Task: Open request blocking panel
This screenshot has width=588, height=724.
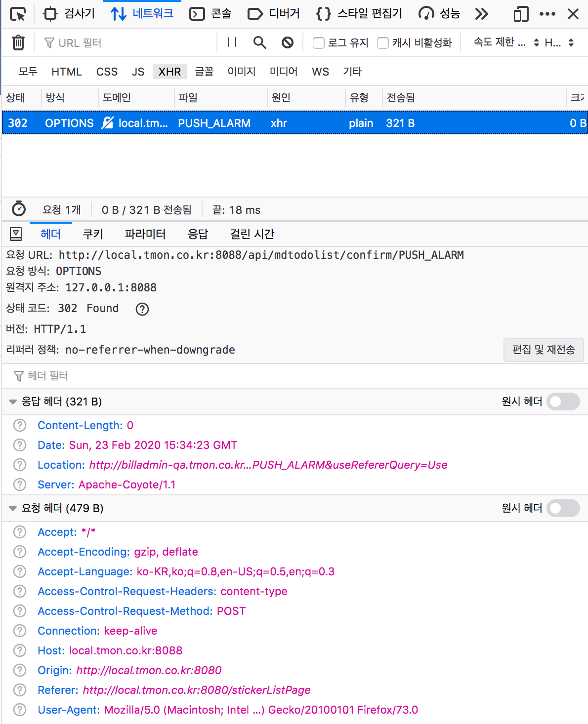Action: tap(288, 42)
